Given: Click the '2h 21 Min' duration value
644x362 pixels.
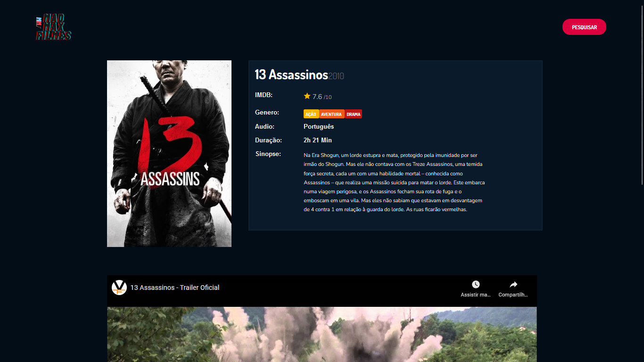Looking at the screenshot, I should click(318, 140).
